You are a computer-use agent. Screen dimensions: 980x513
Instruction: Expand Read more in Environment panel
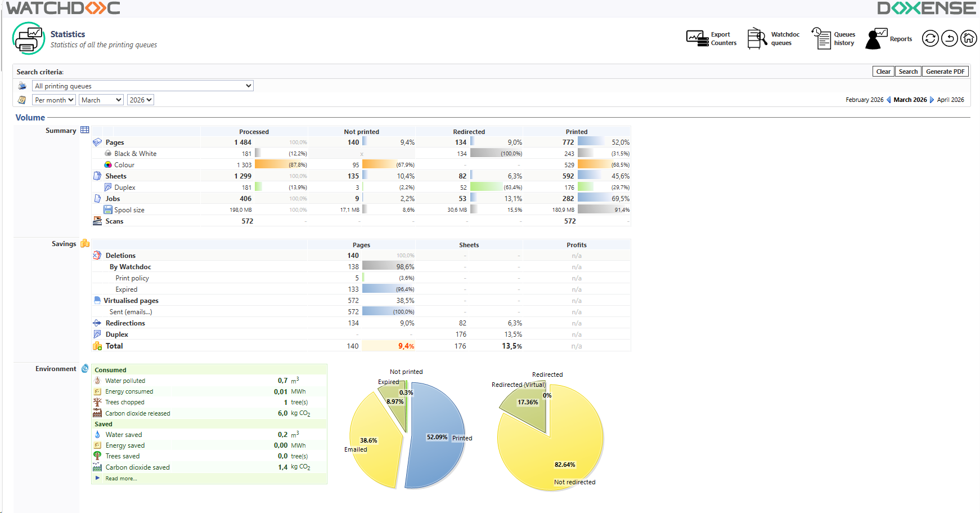[120, 479]
